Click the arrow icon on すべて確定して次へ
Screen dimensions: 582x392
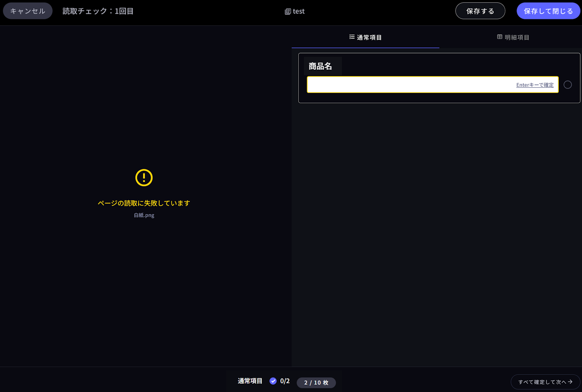(570, 382)
